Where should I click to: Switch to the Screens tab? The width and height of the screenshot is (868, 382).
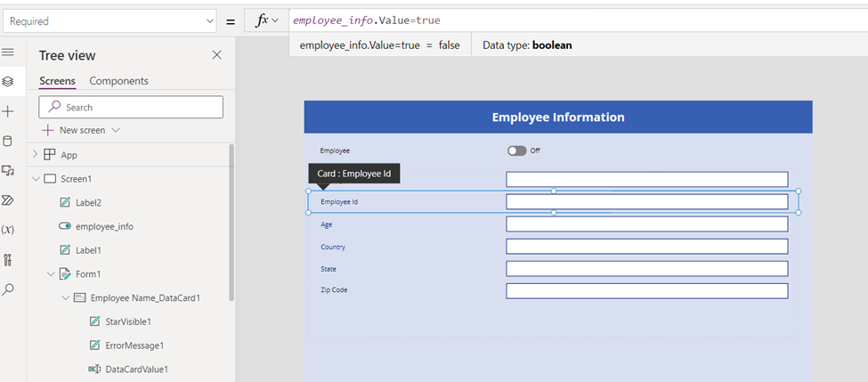(58, 81)
